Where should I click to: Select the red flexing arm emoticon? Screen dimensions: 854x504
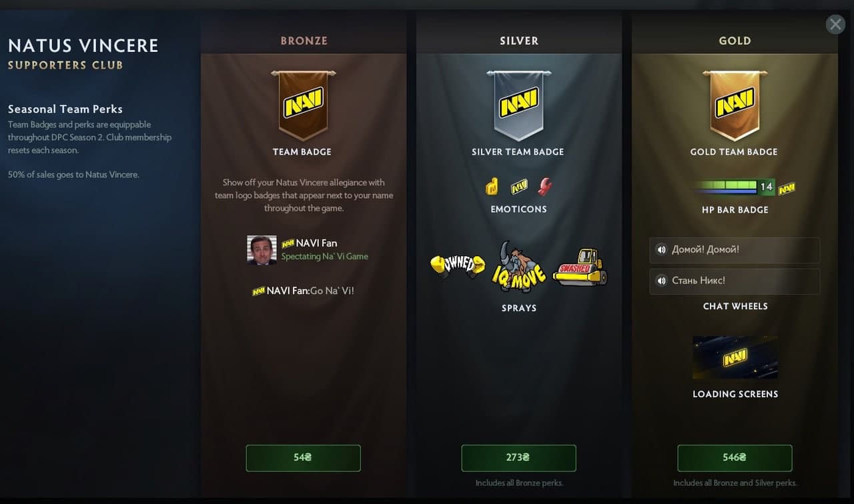point(545,187)
